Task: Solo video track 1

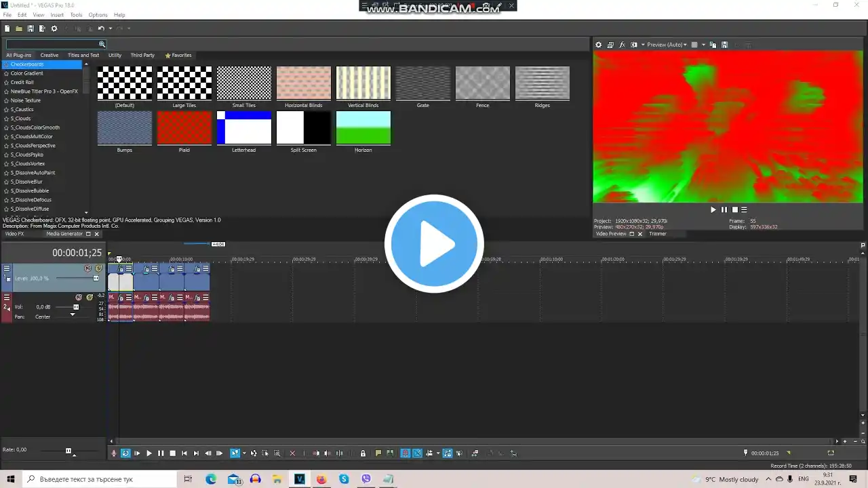Action: [x=98, y=268]
